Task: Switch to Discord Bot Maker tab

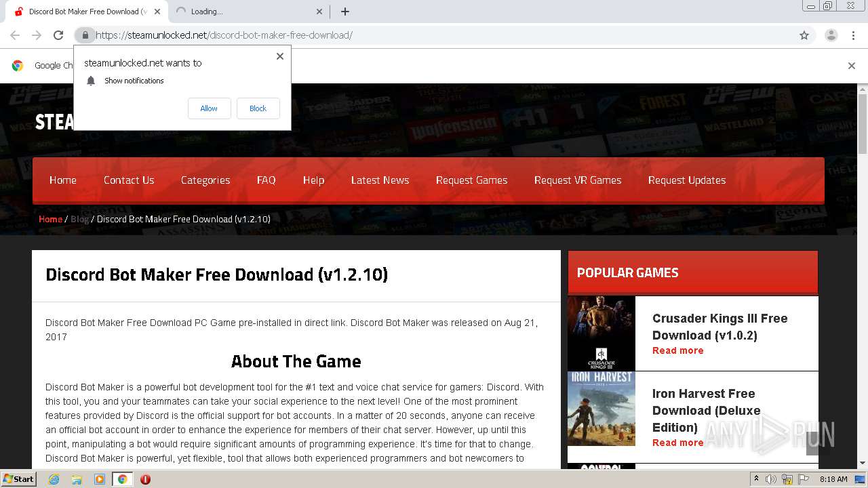Action: 86,12
